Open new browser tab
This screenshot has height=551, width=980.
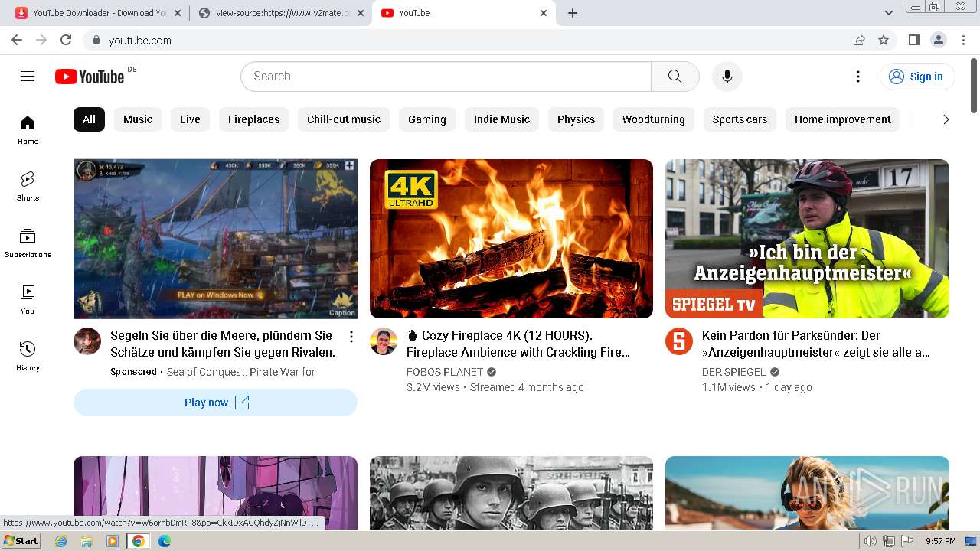[573, 13]
